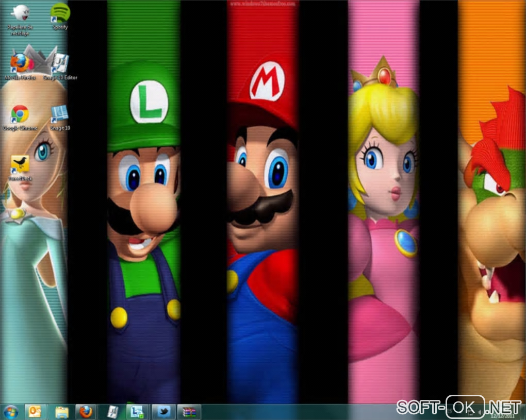Open the Lync icon in the taskbar
The image size is (526, 420).
click(137, 412)
